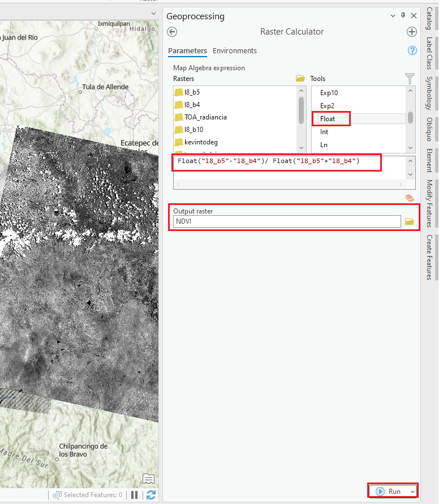Toggle auto-hide pin of Geoprocessing pane

[x=403, y=16]
